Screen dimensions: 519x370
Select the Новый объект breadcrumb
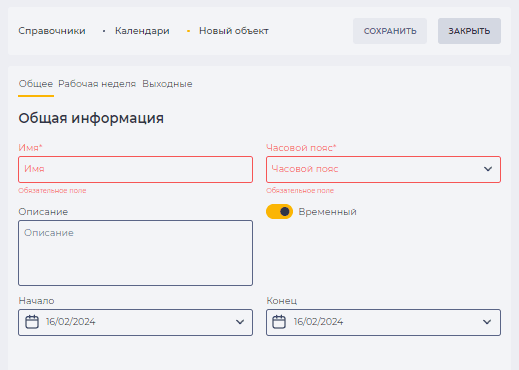[x=234, y=31]
